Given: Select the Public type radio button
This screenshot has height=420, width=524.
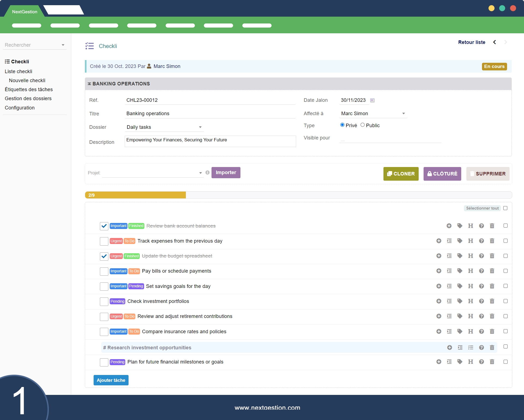Looking at the screenshot, I should [x=362, y=125].
